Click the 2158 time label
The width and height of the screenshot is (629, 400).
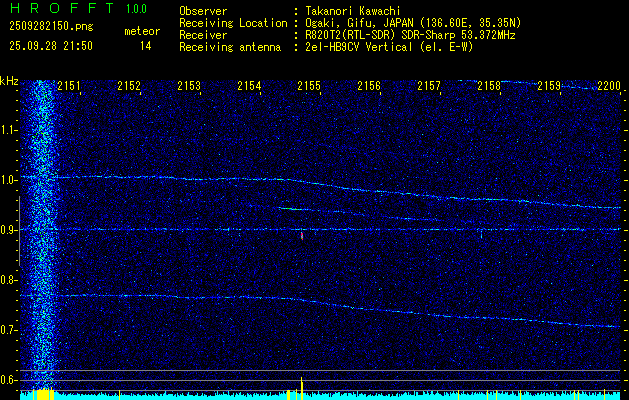[x=489, y=87]
